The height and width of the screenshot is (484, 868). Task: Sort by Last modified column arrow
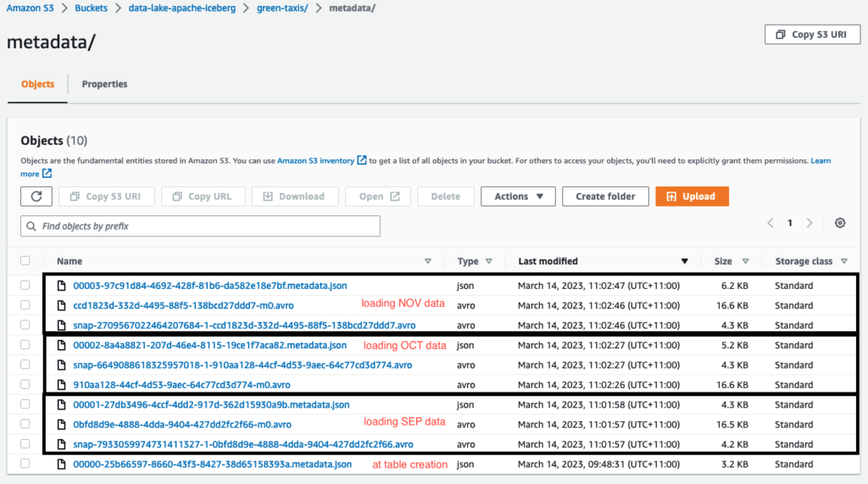click(685, 261)
